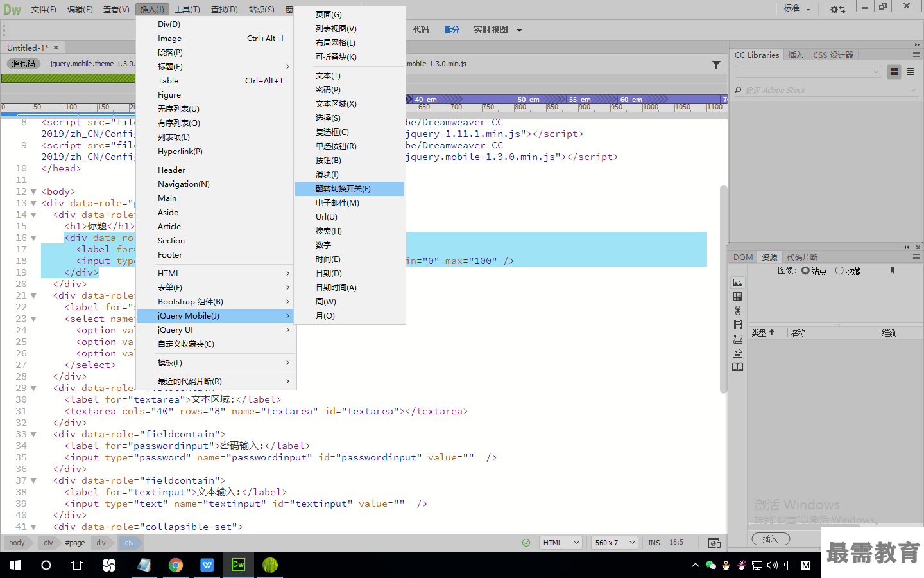Open the 文件(F) menu
924x578 pixels.
tap(44, 9)
